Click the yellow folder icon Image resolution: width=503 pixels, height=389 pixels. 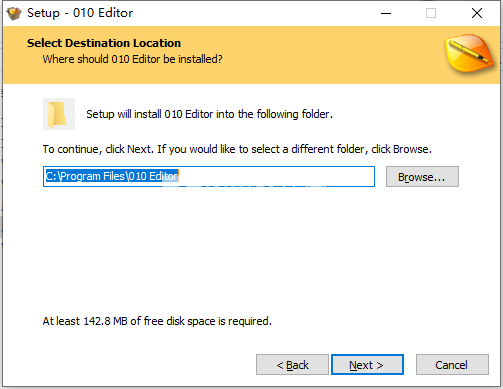pyautogui.click(x=59, y=114)
